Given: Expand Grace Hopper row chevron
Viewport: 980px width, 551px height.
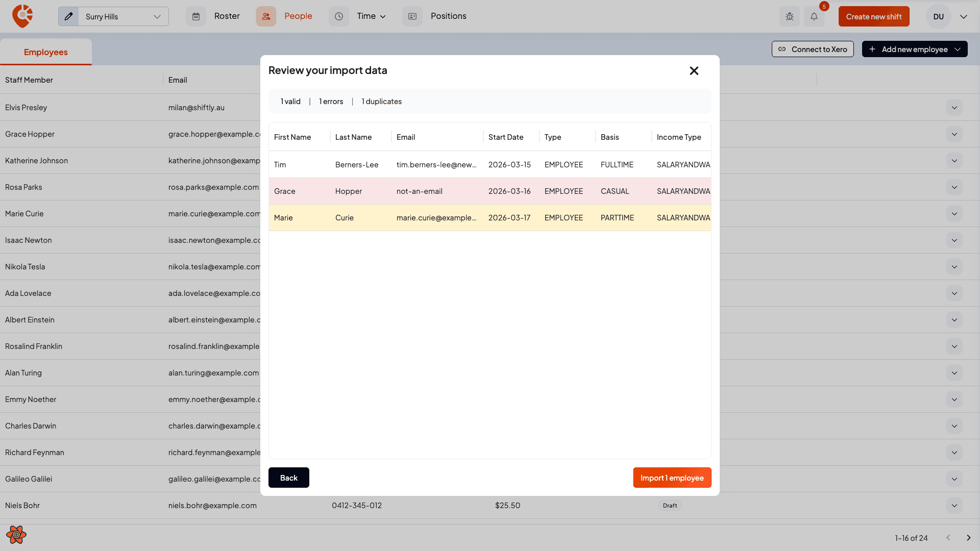Looking at the screenshot, I should coord(954,134).
